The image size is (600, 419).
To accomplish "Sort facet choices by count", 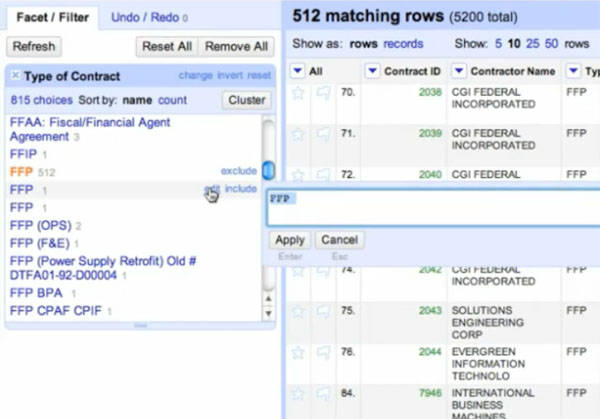I will tap(173, 100).
